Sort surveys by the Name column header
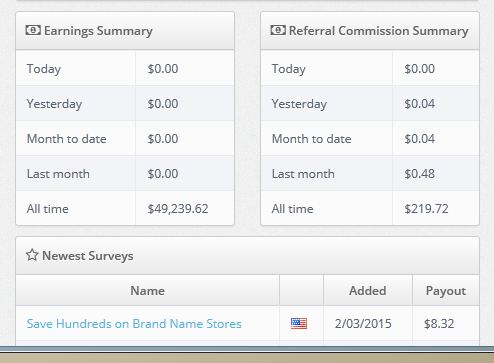This screenshot has height=363, width=494. (x=147, y=291)
